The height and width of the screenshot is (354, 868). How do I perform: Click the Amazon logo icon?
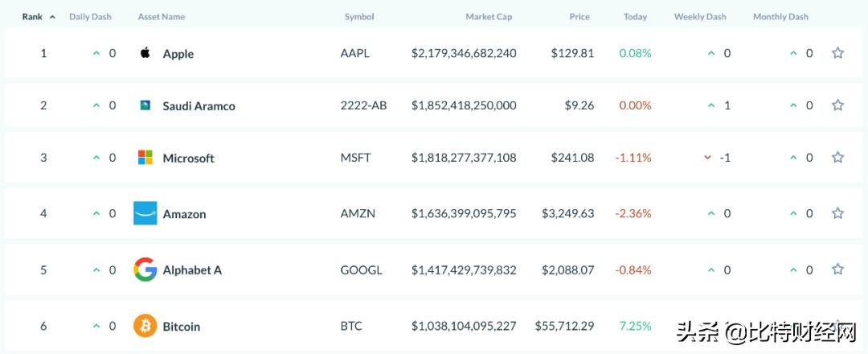tap(145, 213)
